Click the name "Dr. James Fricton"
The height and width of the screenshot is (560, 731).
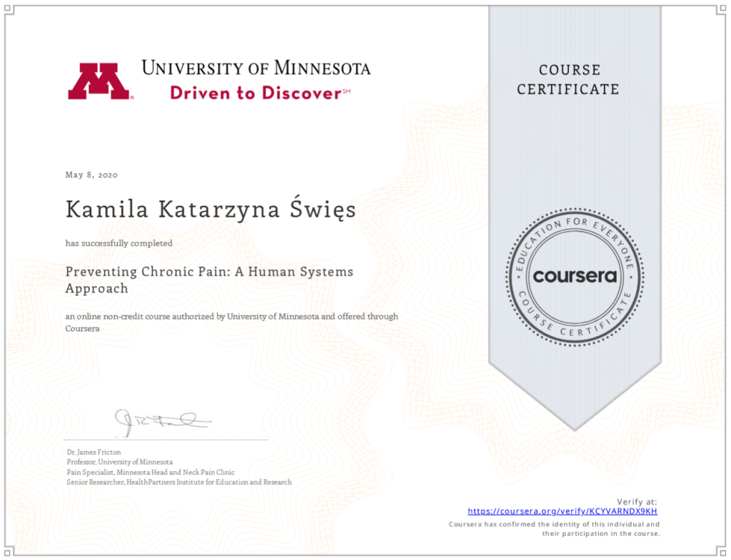[x=94, y=452]
